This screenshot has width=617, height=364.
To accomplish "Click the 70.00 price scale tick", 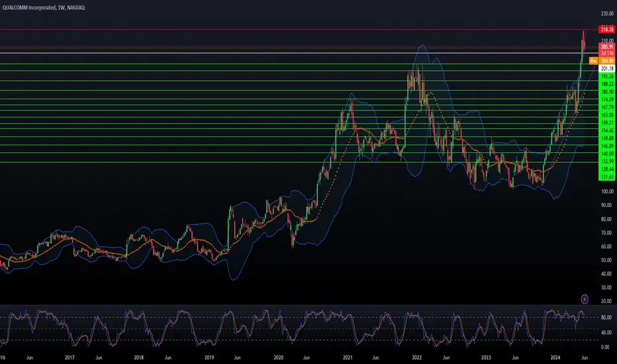I will click(x=608, y=232).
